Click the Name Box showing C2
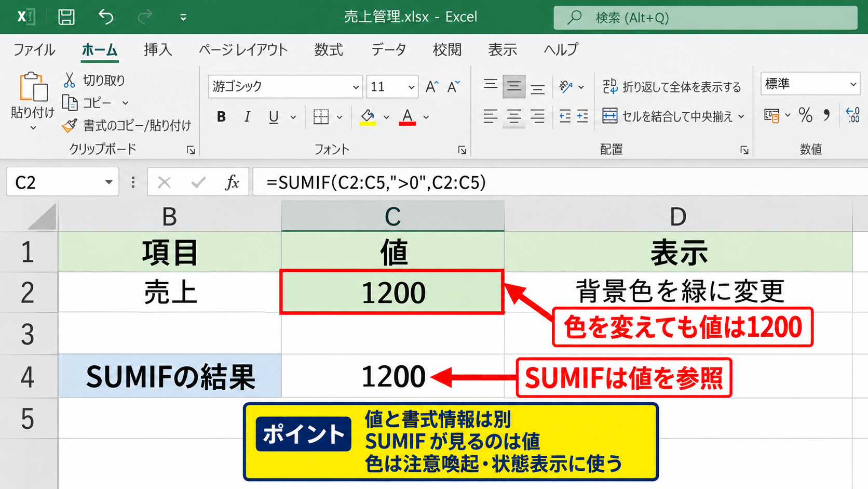 [x=62, y=182]
